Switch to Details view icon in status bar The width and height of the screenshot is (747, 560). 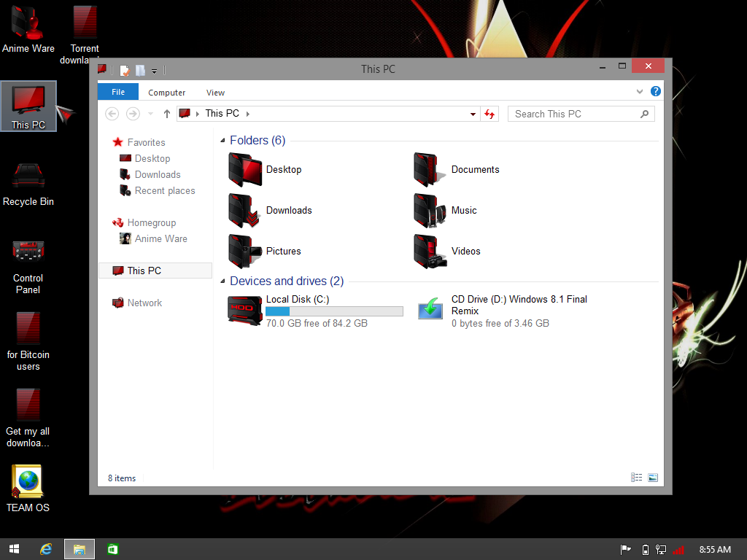pyautogui.click(x=636, y=478)
